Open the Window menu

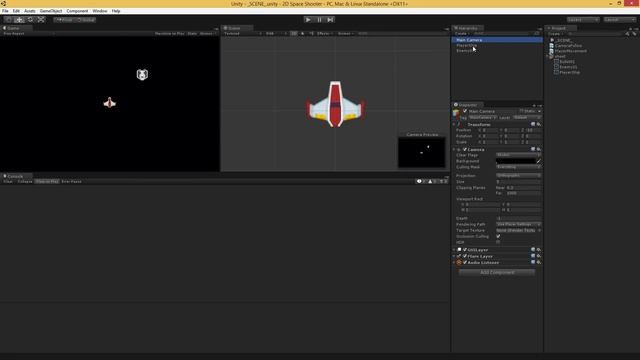click(100, 11)
